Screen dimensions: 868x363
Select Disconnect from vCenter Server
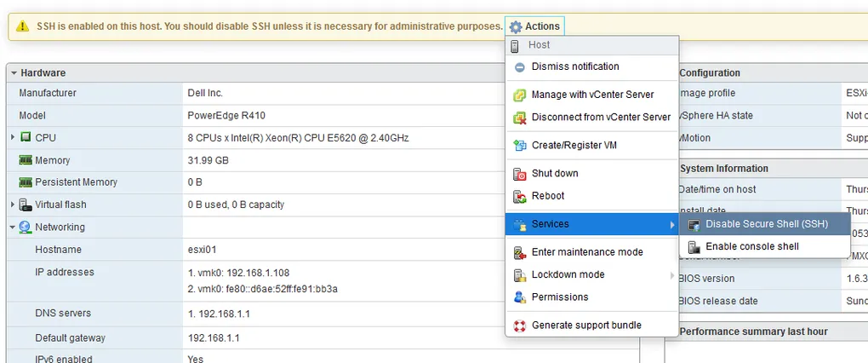pyautogui.click(x=591, y=117)
